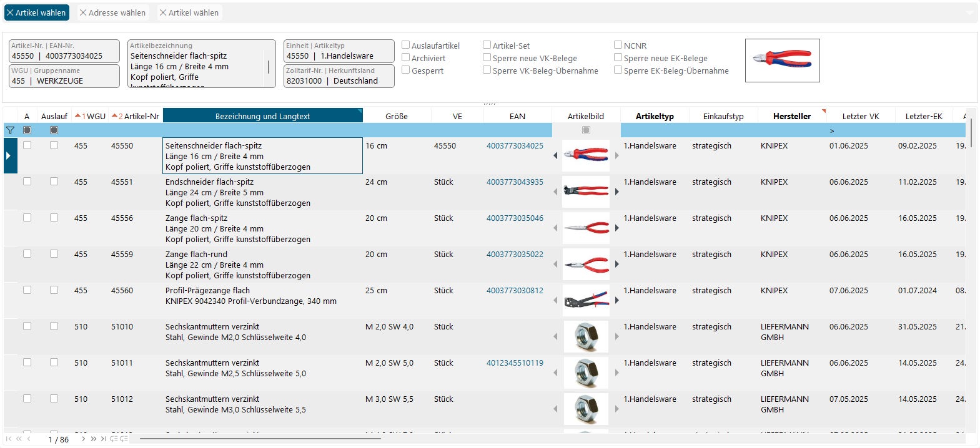This screenshot has width=980, height=448.
Task: Show next image for article 45551
Action: click(616, 192)
